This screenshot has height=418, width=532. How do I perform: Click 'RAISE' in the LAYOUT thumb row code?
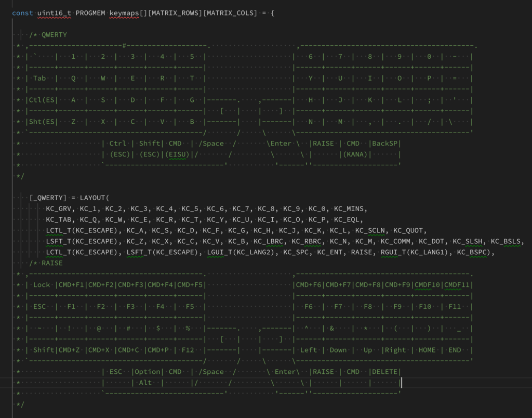pyautogui.click(x=362, y=252)
